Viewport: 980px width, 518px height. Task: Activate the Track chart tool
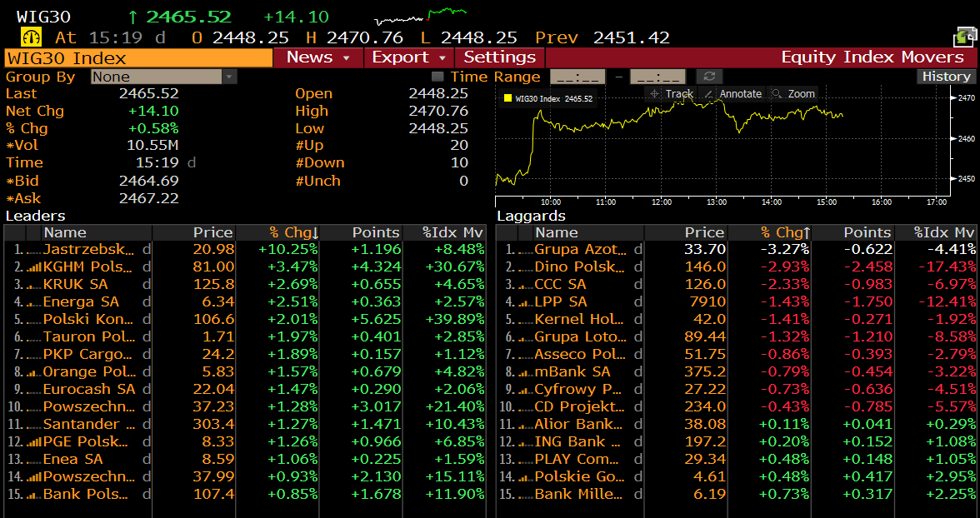point(672,94)
